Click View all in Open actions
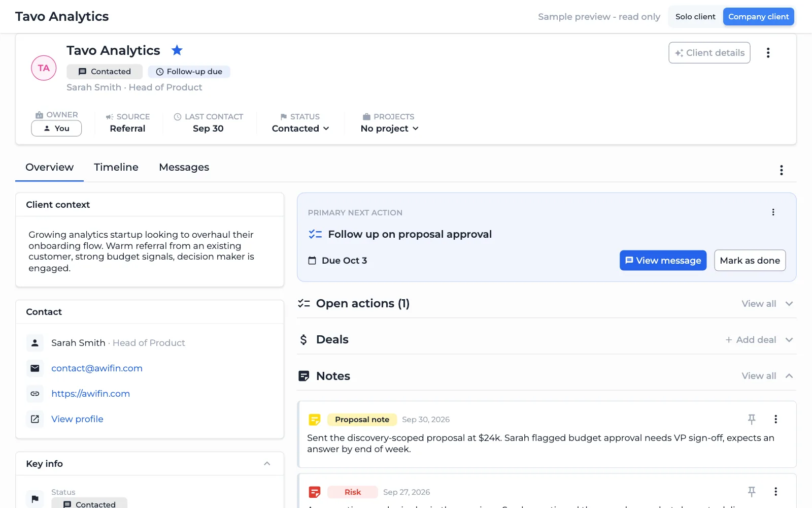 [759, 304]
